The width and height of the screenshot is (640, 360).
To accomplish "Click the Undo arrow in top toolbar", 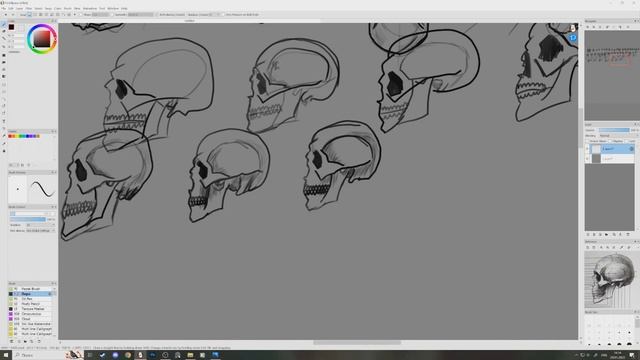I will 6,15.
